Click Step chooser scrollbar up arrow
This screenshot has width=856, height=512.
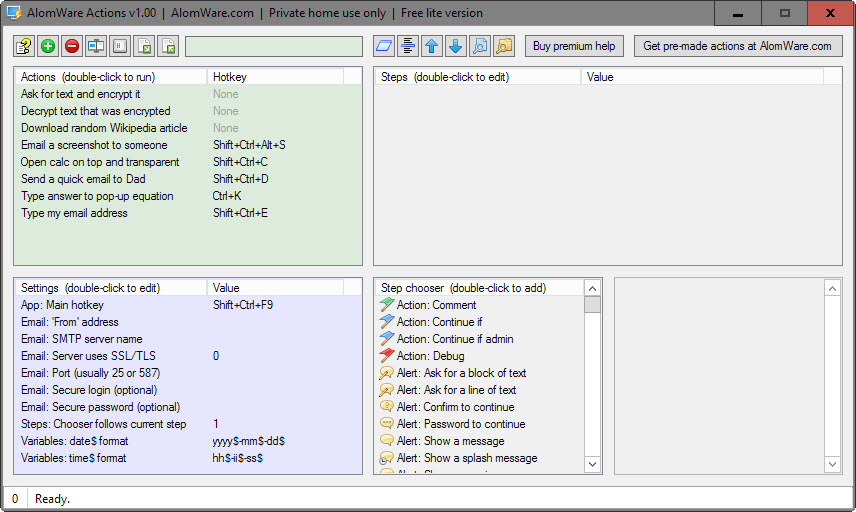pyautogui.click(x=592, y=288)
